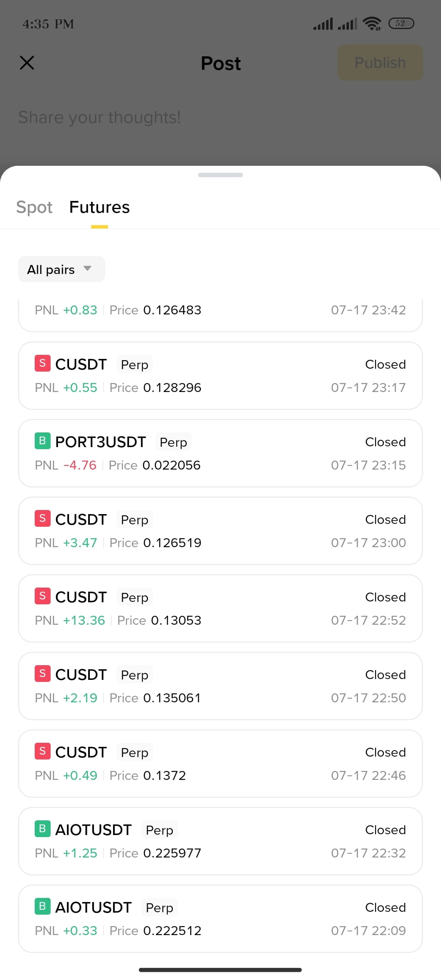Click the dropdown arrow beside All pairs
The height and width of the screenshot is (980, 441).
coord(87,269)
